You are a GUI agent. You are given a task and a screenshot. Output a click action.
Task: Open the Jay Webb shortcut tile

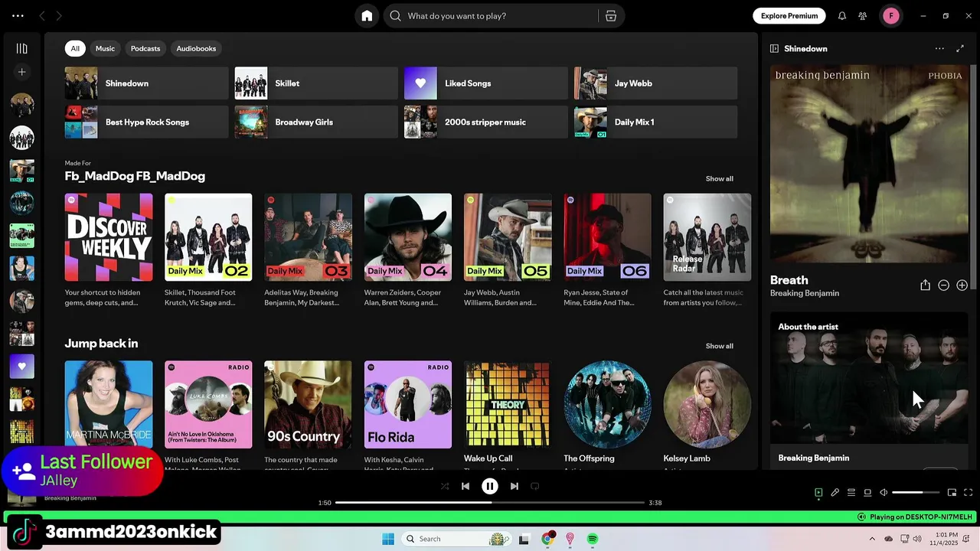click(x=655, y=83)
